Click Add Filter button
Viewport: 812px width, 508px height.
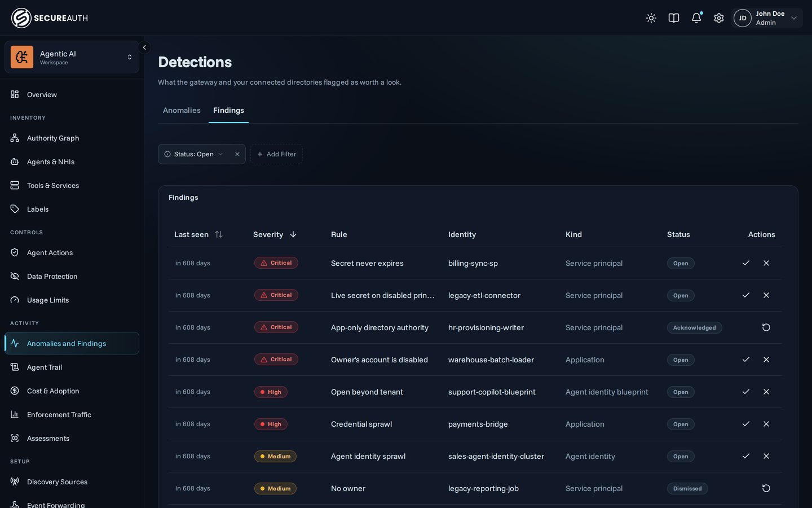[276, 154]
